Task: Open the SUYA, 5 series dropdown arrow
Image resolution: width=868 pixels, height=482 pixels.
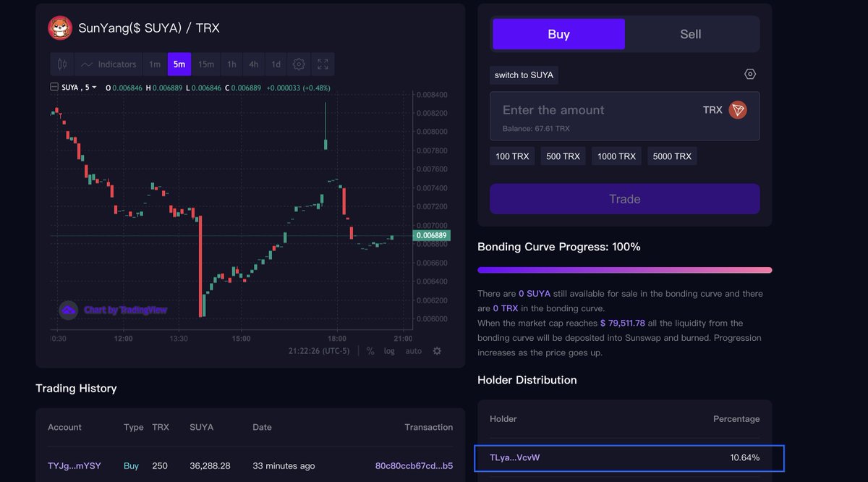Action: [94, 88]
